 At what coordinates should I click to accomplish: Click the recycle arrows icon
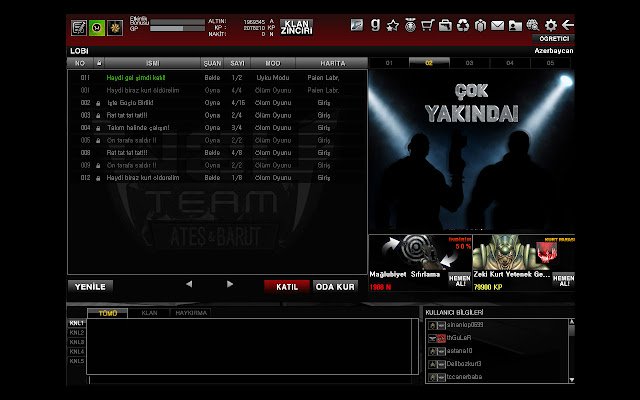coord(463,25)
